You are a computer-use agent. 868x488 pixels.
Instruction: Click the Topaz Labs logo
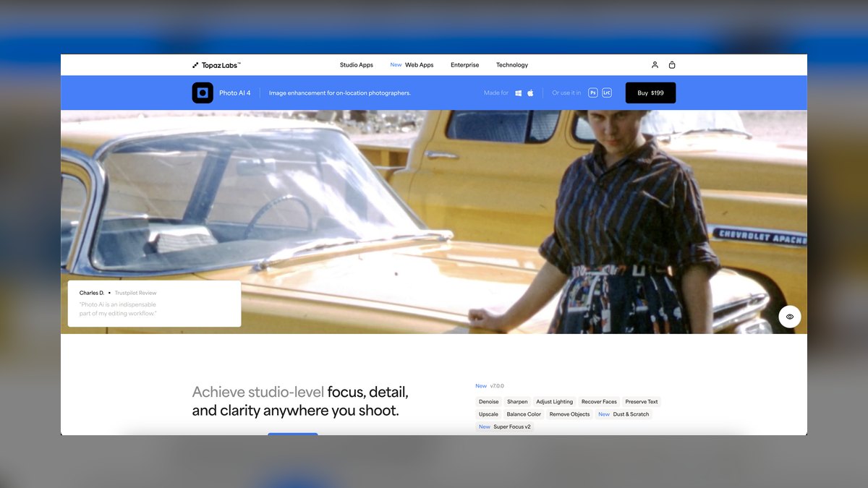pos(216,65)
